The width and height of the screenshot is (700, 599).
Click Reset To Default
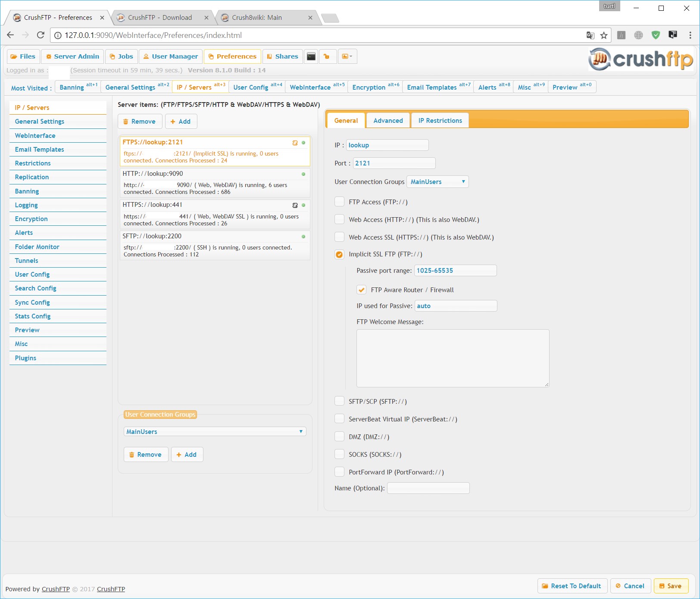[x=572, y=586]
